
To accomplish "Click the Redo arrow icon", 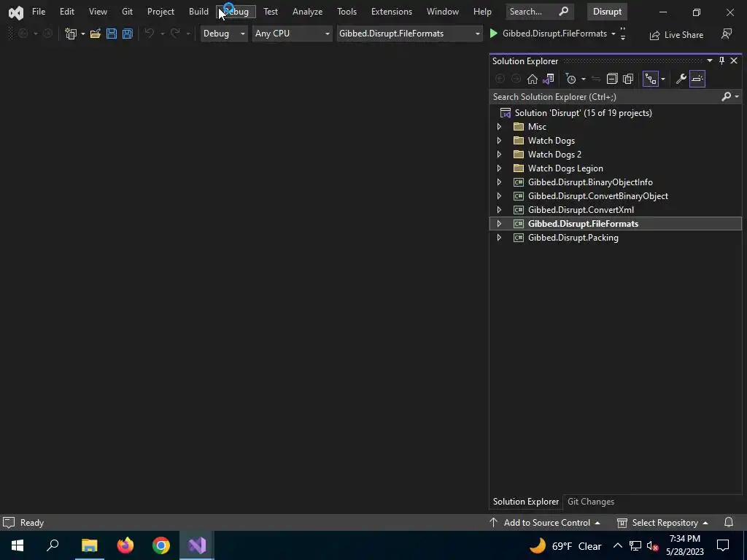I will [175, 34].
